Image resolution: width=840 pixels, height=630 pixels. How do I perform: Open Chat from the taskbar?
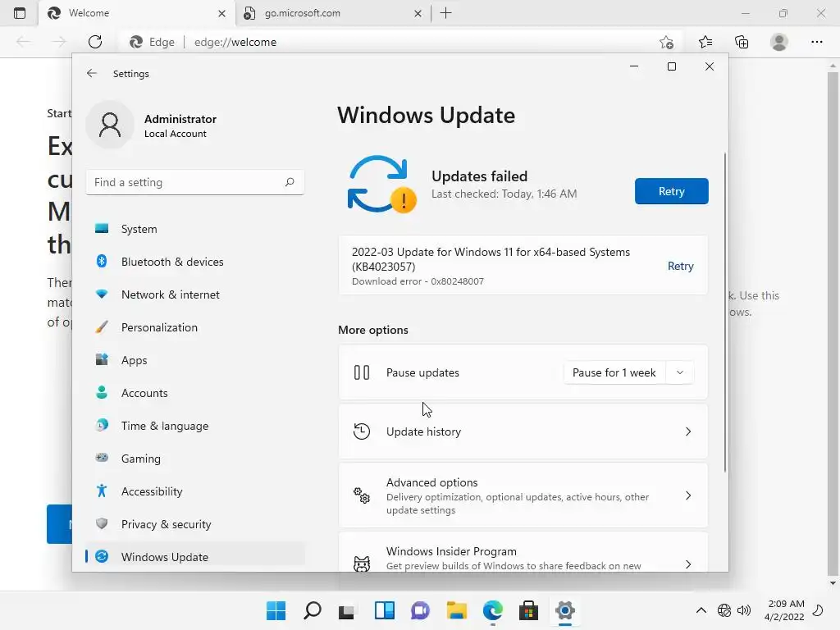[x=421, y=610]
